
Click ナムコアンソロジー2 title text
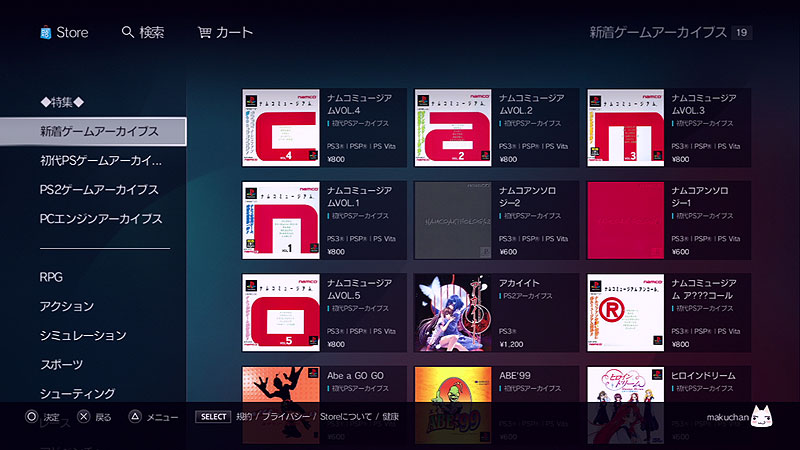click(x=528, y=196)
